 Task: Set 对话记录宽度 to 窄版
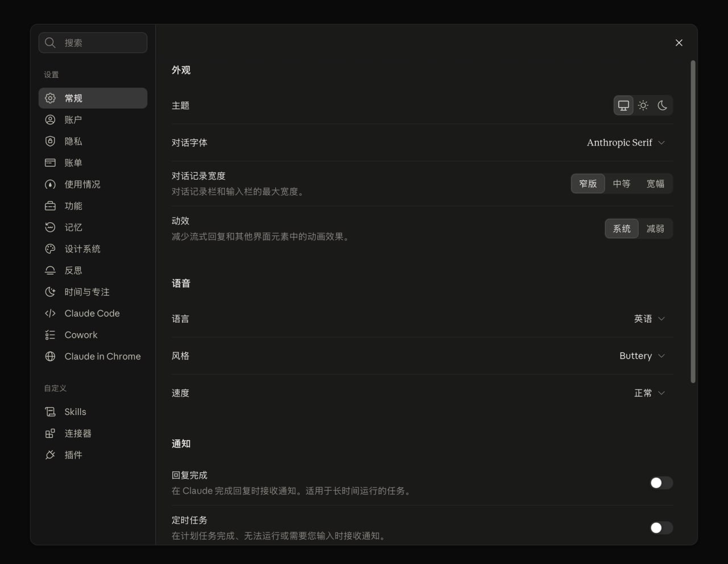(588, 184)
